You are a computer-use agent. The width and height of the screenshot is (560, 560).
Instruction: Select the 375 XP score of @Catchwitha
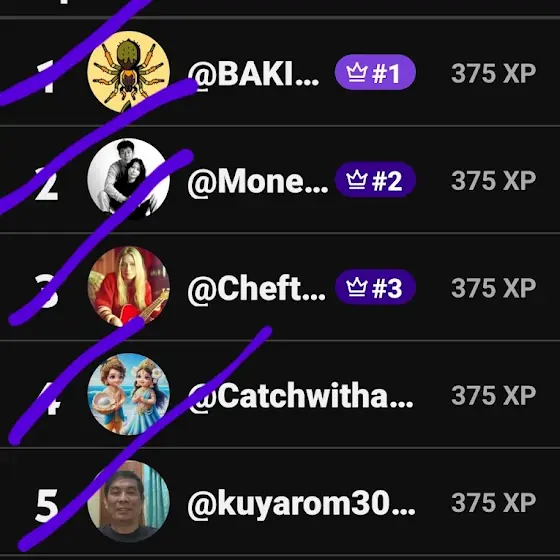pyautogui.click(x=494, y=395)
